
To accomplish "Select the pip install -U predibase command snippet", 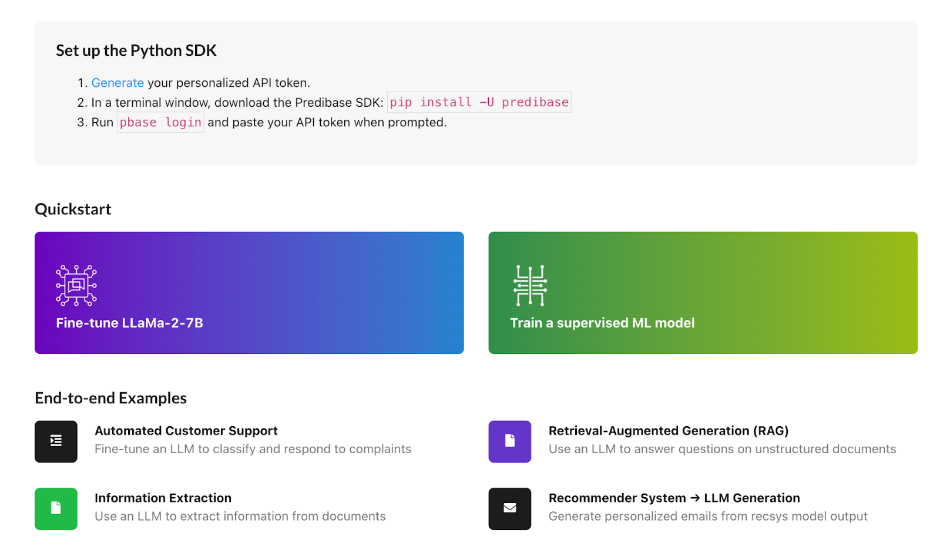I will tap(479, 102).
